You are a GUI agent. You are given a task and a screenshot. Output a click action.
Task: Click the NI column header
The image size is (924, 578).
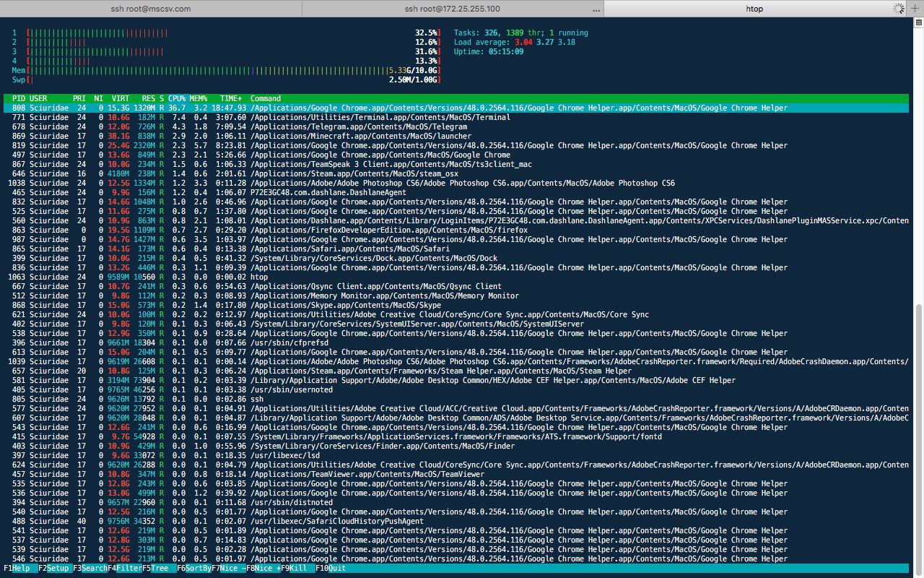99,99
